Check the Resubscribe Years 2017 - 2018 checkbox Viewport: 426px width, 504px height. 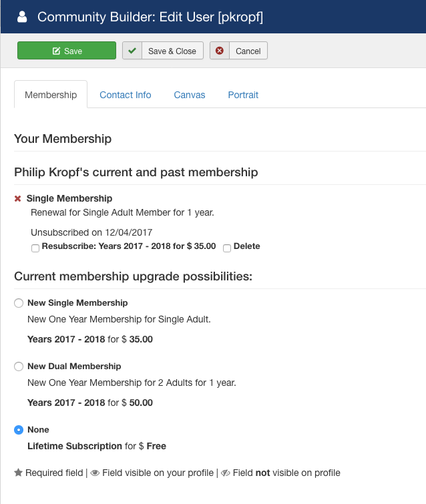pos(35,248)
